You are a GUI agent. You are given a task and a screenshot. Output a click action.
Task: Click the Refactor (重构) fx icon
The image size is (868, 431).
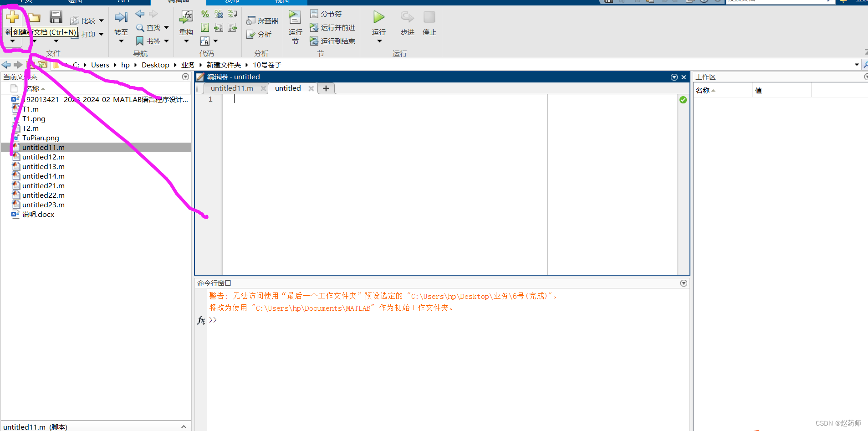pos(186,17)
